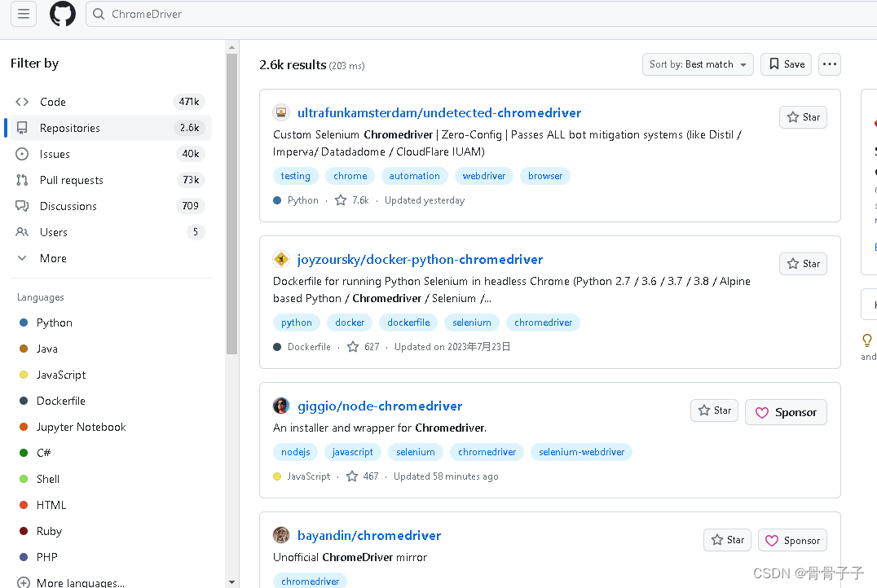This screenshot has width=877, height=588.
Task: Focus the ChromeDriver search field
Action: (481, 14)
